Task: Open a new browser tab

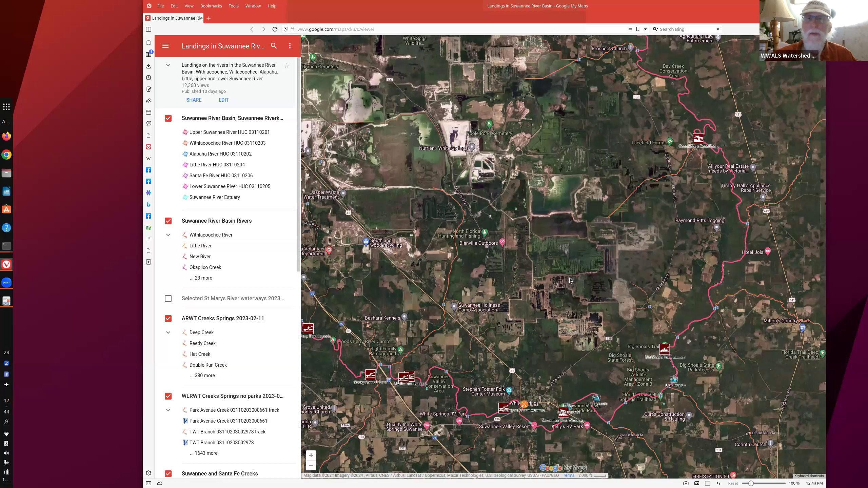Action: [209, 18]
